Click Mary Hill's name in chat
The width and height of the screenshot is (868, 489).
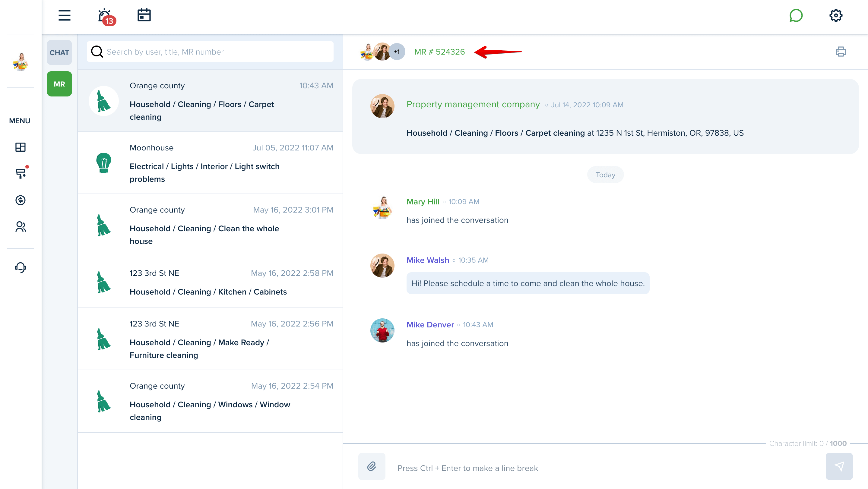423,201
